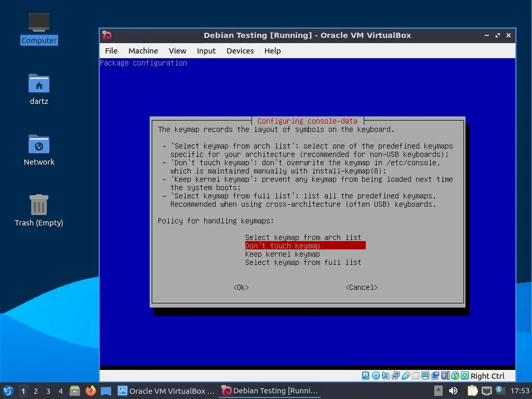
Task: Click the show desktop taskbar icon
Action: pos(106,391)
